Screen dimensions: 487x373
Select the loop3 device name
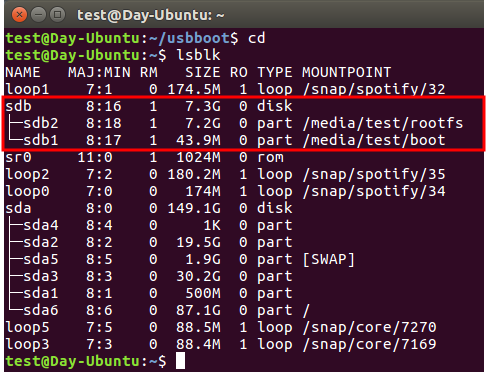27,344
